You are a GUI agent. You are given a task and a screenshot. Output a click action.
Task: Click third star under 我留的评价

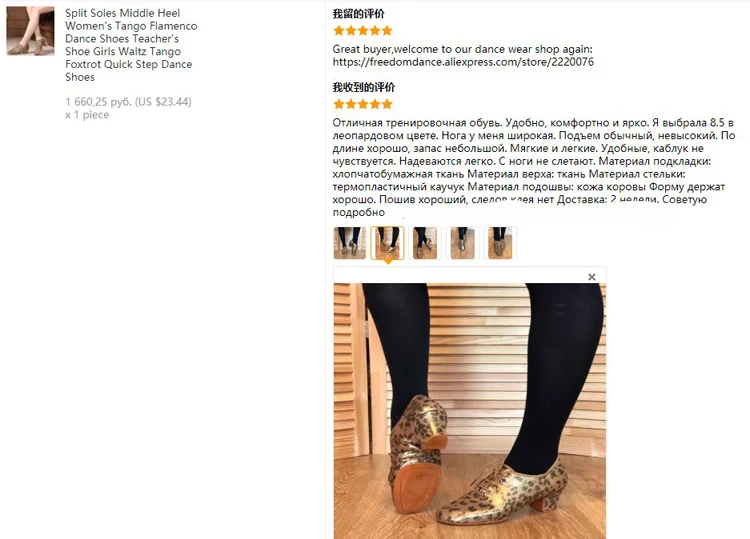pos(363,31)
